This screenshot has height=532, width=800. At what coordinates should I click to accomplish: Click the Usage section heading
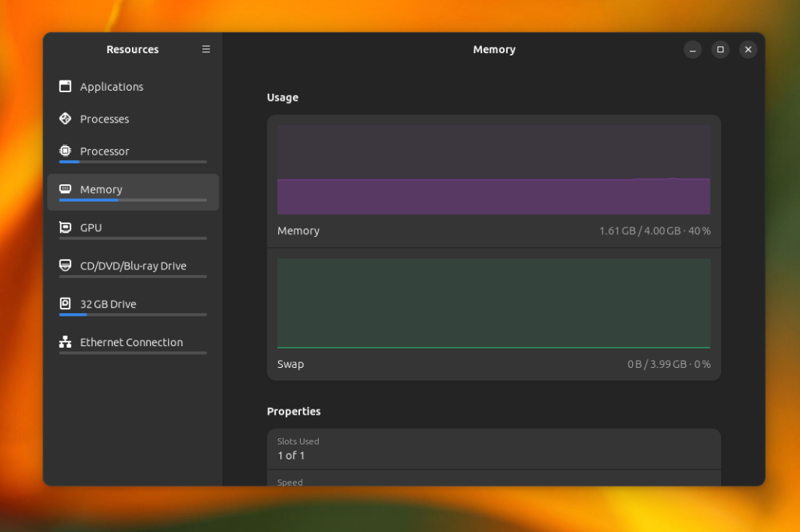(283, 98)
